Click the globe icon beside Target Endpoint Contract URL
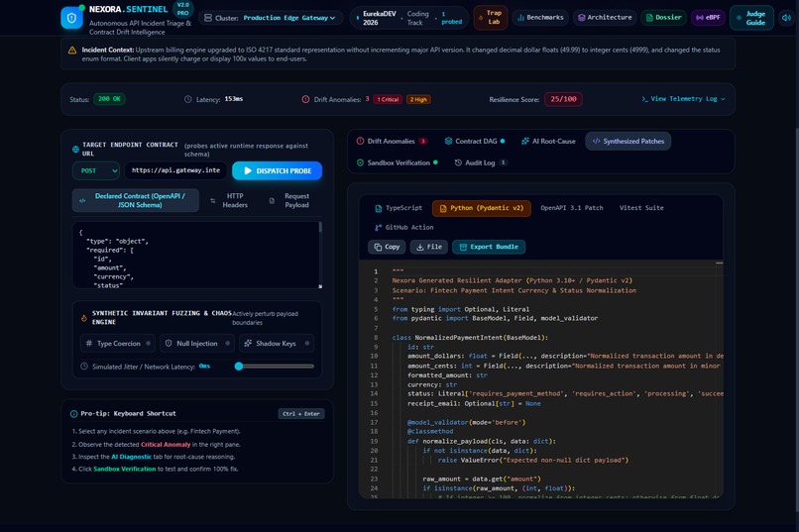799x532 pixels. [x=75, y=150]
